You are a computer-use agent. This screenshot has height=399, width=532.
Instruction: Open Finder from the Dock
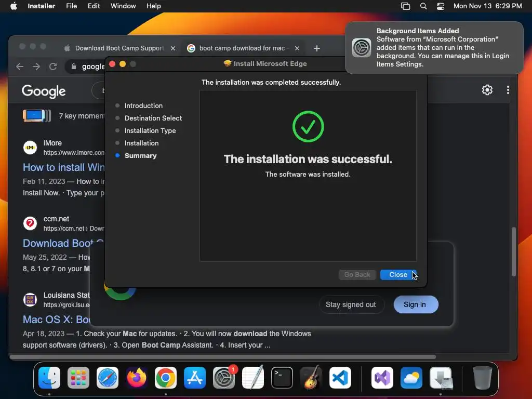click(49, 378)
